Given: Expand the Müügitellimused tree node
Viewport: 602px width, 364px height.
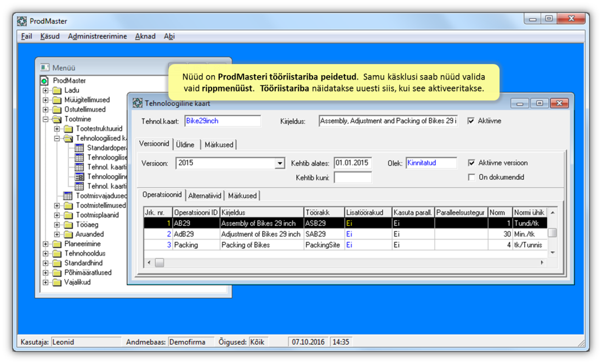Looking at the screenshot, I should (46, 100).
